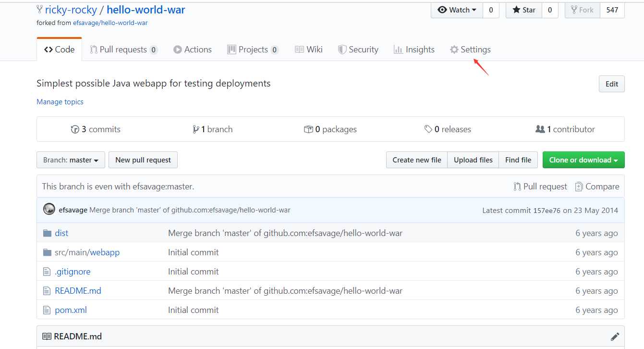Click Initial commit message for pom.xml
644x349 pixels.
click(193, 310)
